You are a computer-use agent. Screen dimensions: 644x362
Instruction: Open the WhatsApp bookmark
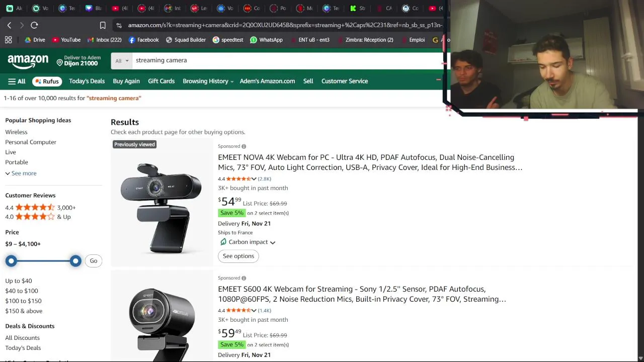pyautogui.click(x=266, y=40)
